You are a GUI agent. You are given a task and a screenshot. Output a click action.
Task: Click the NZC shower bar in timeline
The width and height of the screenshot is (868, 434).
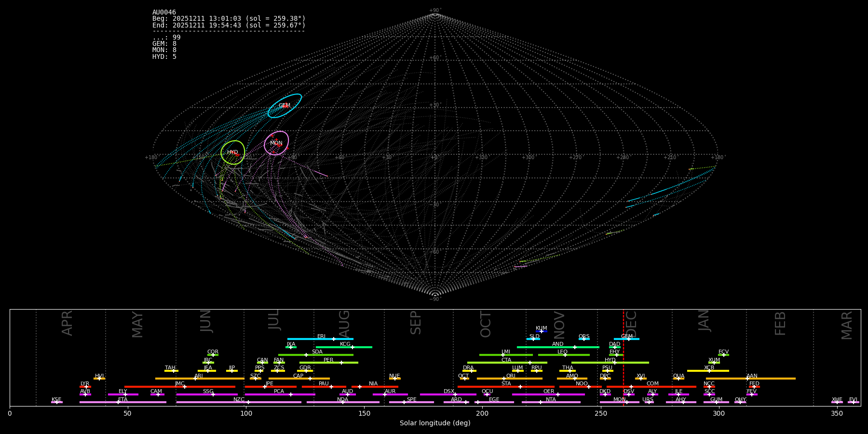pyautogui.click(x=239, y=402)
